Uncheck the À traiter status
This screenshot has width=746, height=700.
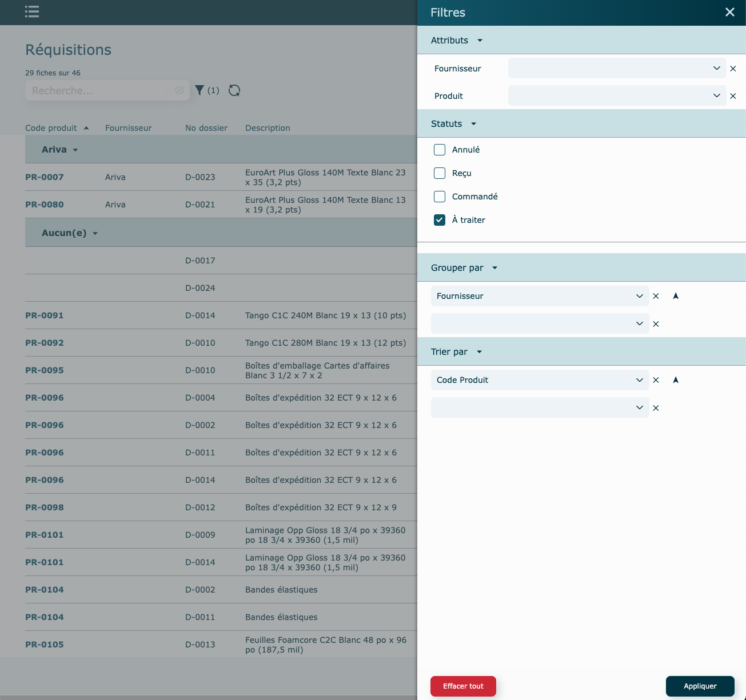tap(440, 220)
